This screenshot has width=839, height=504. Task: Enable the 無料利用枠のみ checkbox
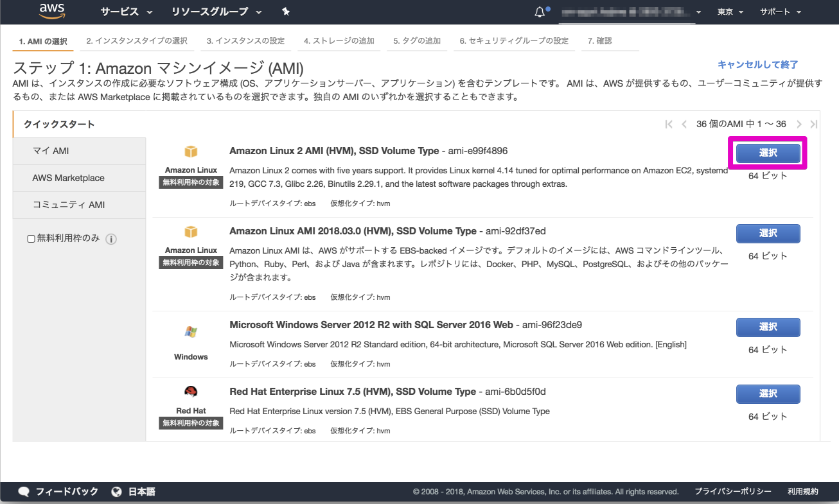31,239
